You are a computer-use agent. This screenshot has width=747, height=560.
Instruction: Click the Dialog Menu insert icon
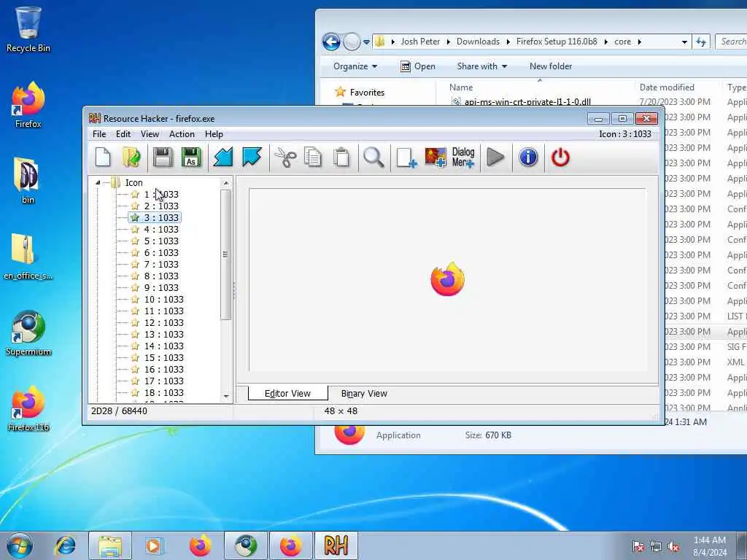pyautogui.click(x=463, y=157)
